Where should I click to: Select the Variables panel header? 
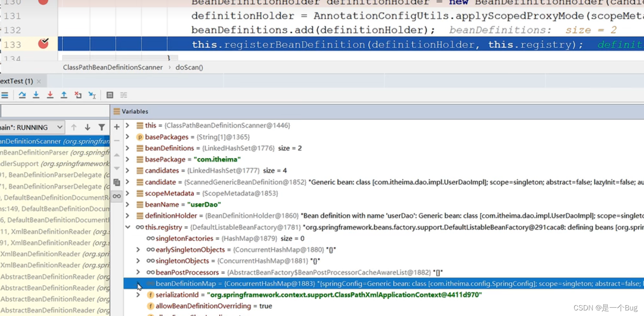point(134,111)
